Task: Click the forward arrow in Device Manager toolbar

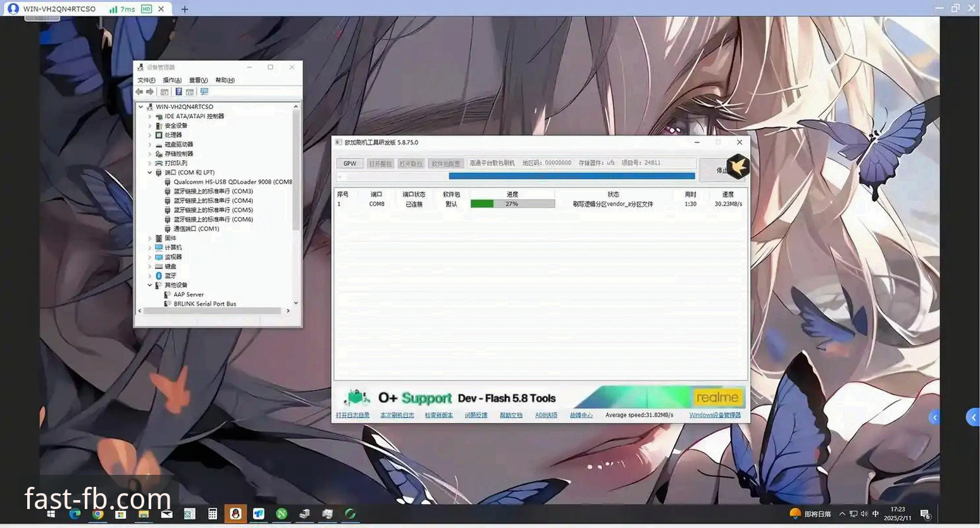Action: pyautogui.click(x=150, y=92)
